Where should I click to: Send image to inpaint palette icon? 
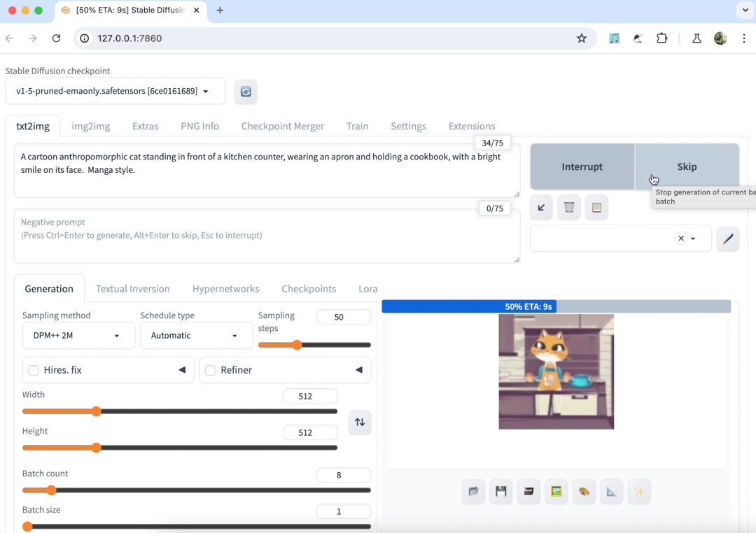[x=584, y=492]
